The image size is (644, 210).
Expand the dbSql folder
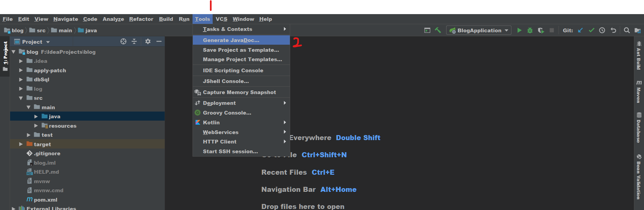click(21, 80)
